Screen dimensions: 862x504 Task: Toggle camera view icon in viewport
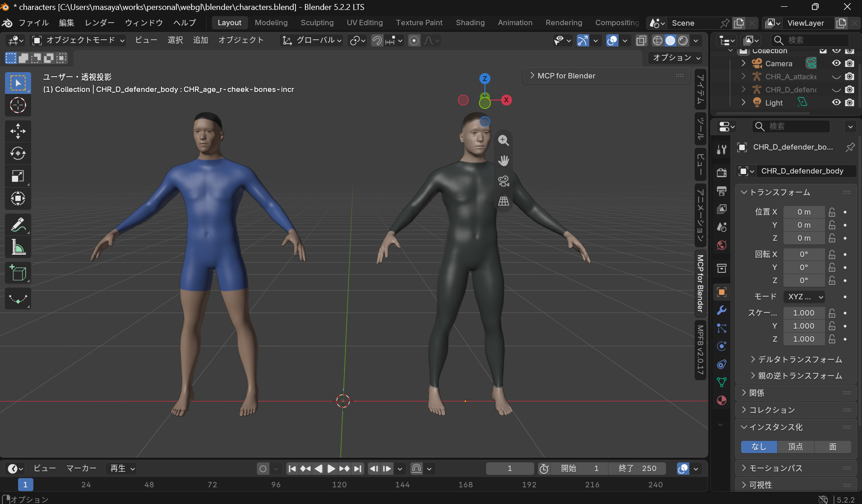point(503,181)
